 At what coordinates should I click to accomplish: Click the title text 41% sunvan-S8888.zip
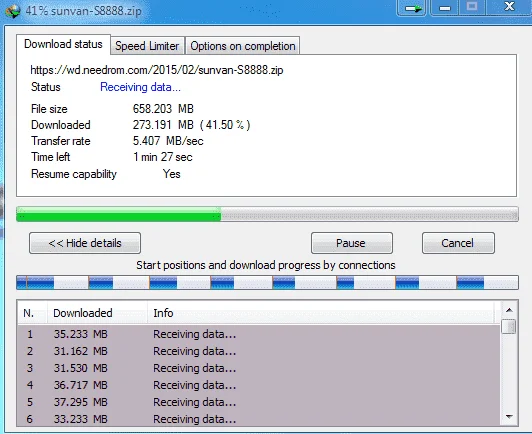point(83,11)
